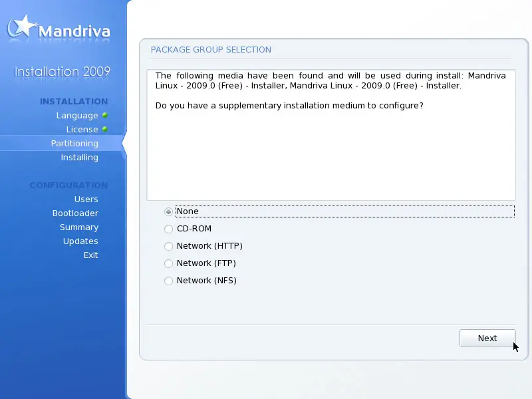Image resolution: width=532 pixels, height=399 pixels.
Task: Select the Network (FTP) option
Action: pos(168,263)
